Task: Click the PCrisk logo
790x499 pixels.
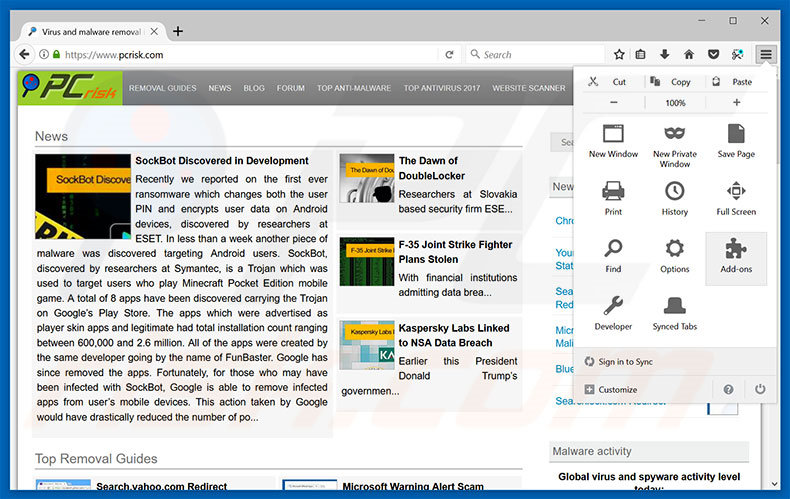Action: 70,88
